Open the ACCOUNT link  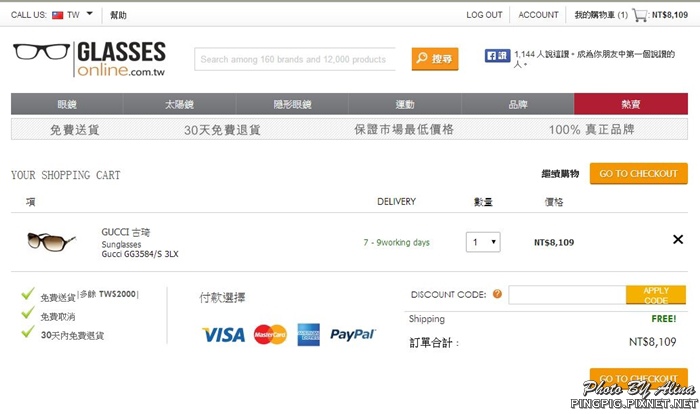pyautogui.click(x=538, y=15)
